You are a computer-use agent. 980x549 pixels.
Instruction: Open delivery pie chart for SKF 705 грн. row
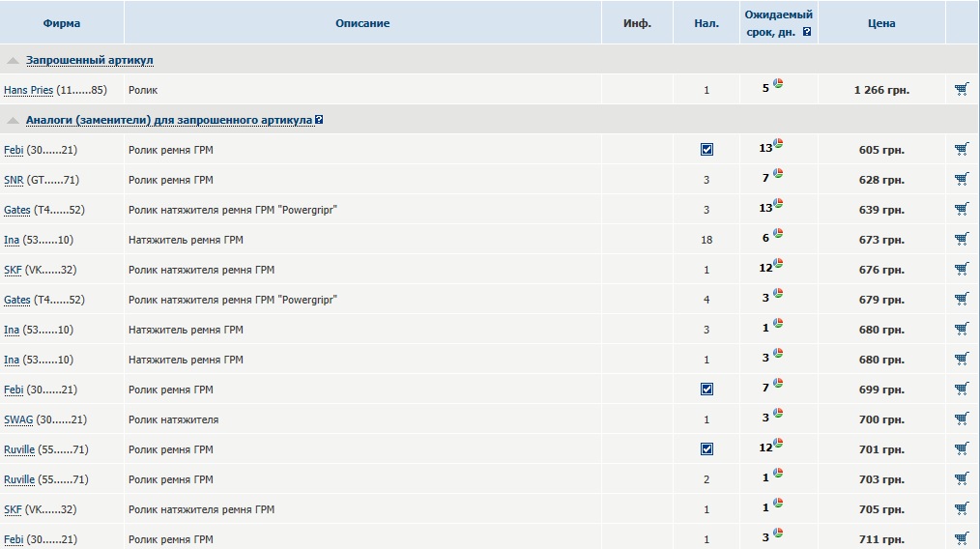pos(778,504)
